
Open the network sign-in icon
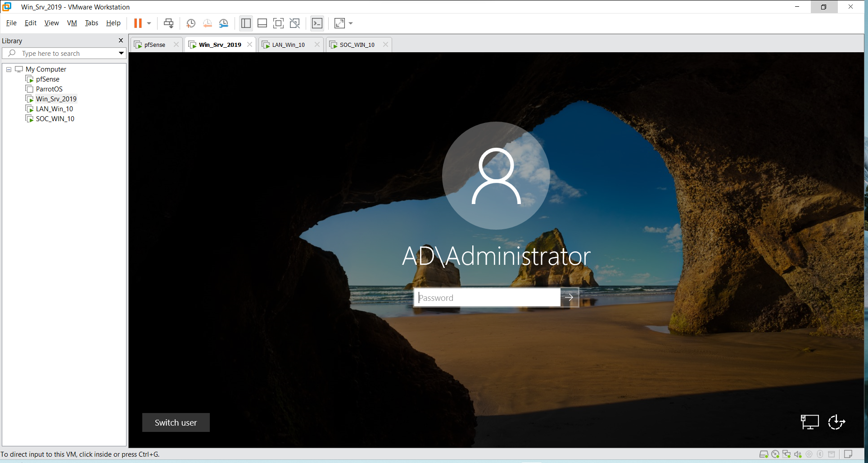(x=809, y=422)
